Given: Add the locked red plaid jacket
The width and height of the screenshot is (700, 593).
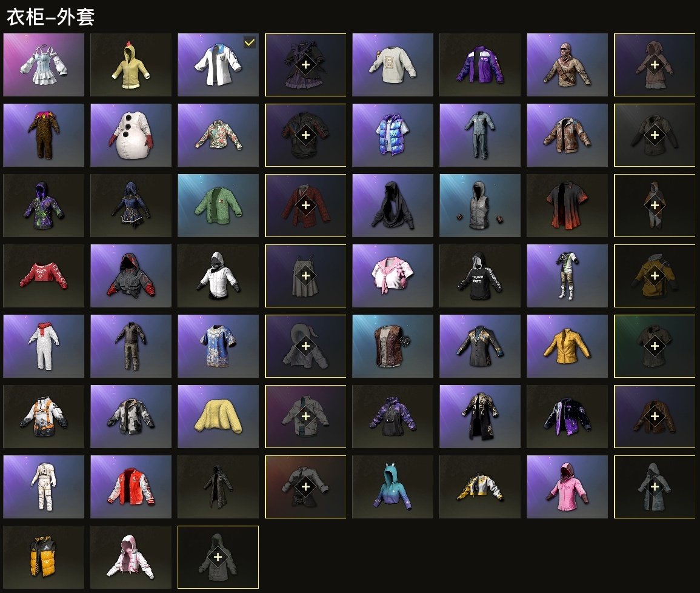Looking at the screenshot, I should coord(305,206).
